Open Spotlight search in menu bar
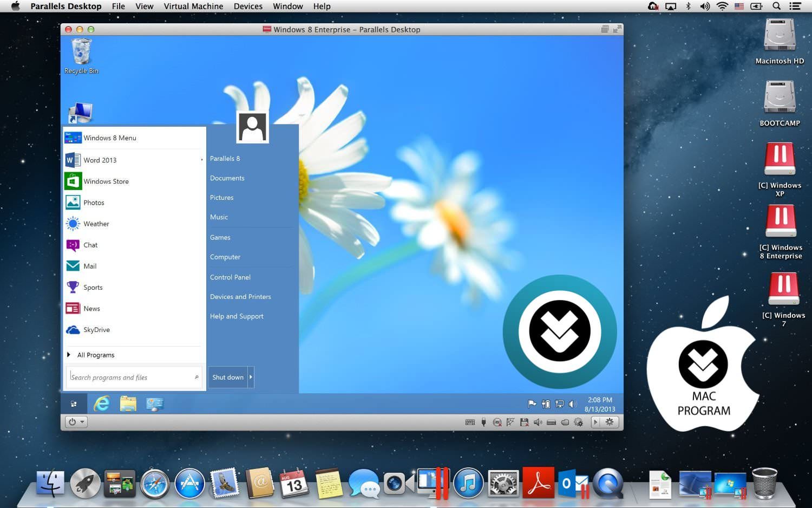This screenshot has width=812, height=508. [776, 6]
